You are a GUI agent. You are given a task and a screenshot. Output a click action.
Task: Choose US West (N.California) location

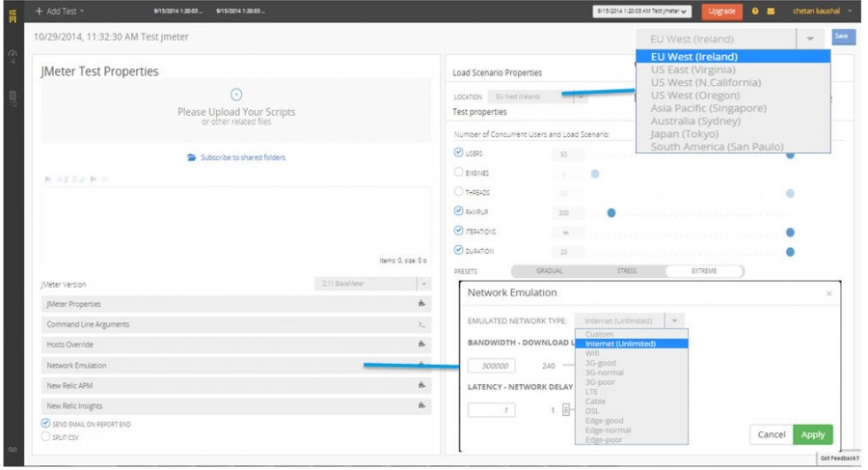pos(733,83)
